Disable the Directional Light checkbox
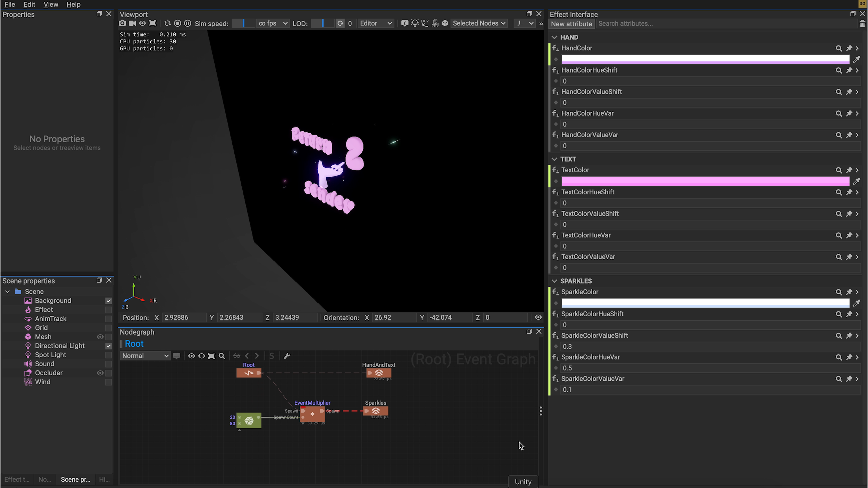 [109, 346]
